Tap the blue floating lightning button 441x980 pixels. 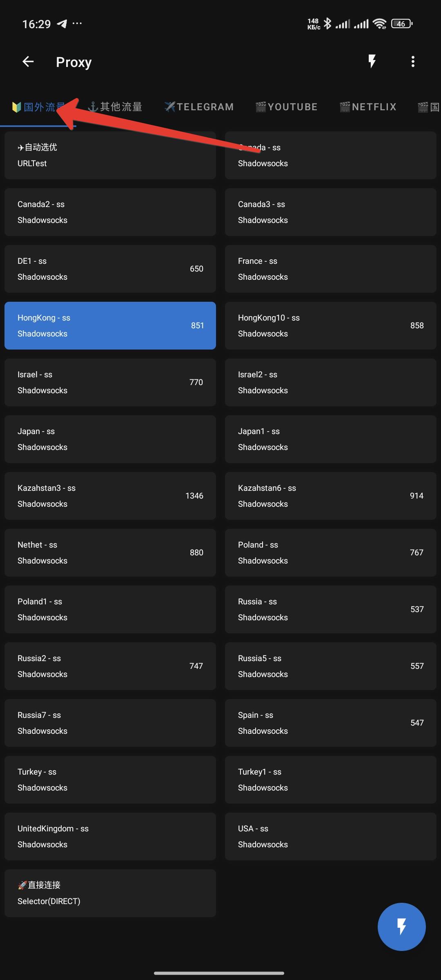[x=402, y=927]
